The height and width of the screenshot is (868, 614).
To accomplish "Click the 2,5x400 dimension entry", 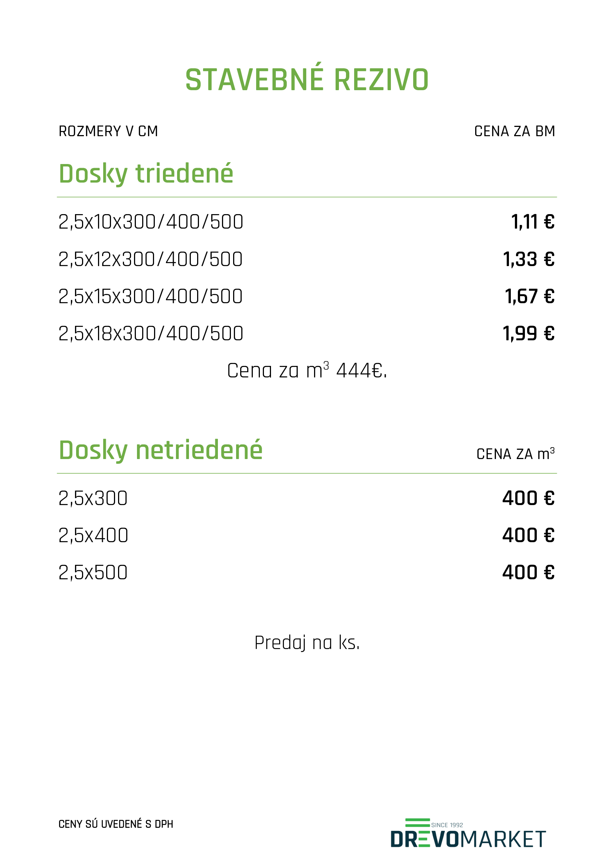I will coord(94,535).
